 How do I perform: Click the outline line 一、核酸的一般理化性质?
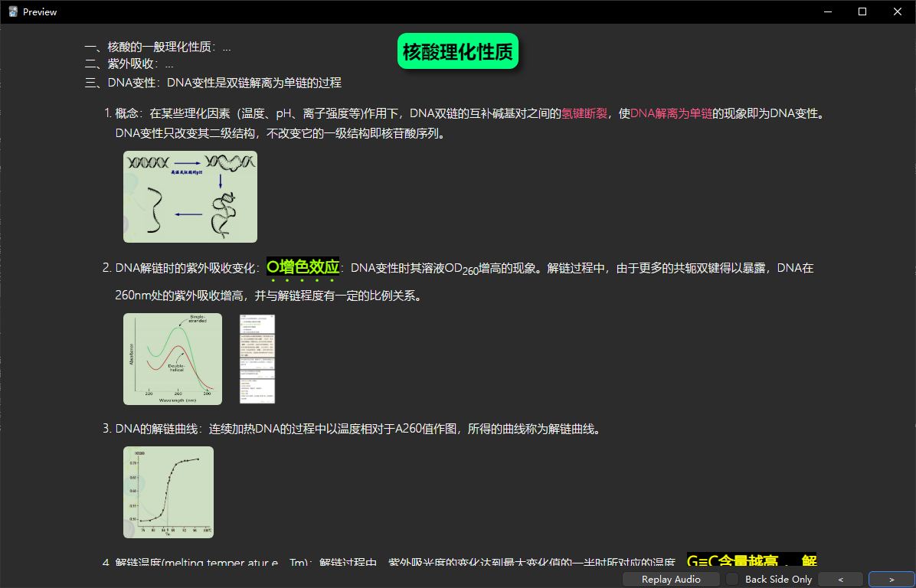coord(158,47)
